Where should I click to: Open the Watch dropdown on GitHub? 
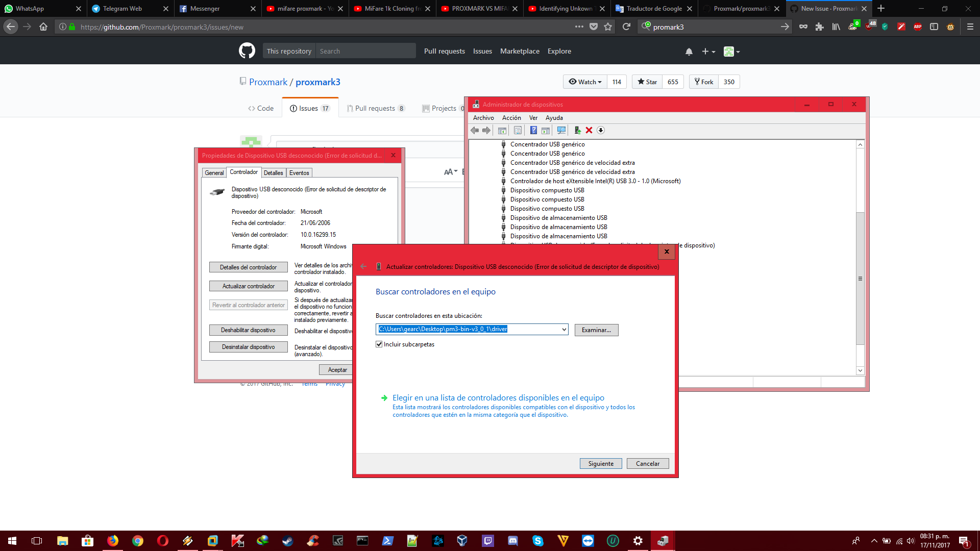pos(584,82)
